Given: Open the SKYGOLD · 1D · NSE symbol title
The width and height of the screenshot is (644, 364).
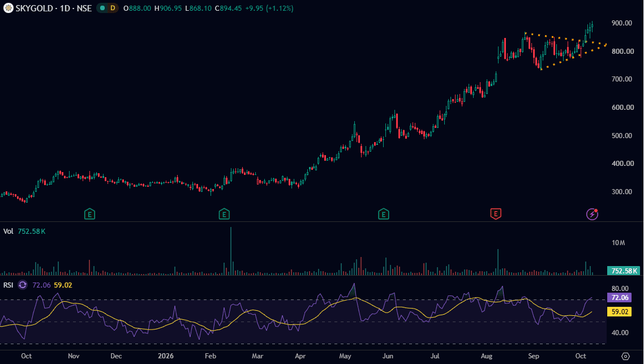Looking at the screenshot, I should 53,8.
